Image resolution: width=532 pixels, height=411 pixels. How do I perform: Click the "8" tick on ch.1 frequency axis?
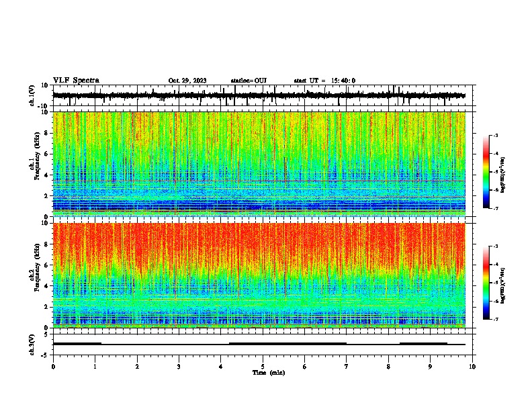[x=47, y=133]
